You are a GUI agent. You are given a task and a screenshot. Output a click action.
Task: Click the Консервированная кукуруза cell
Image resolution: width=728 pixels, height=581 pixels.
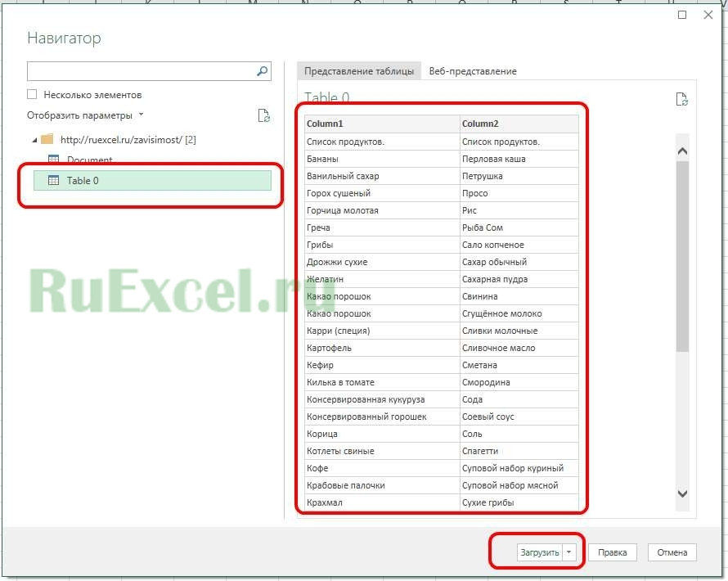pyautogui.click(x=382, y=399)
